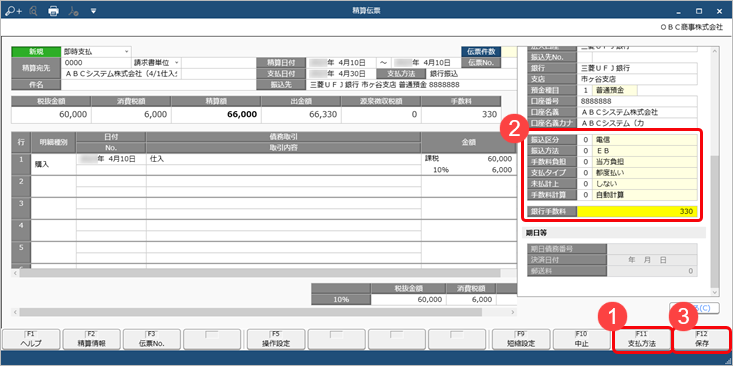The height and width of the screenshot is (366, 733).
Task: Click the 口座名義 field ABCシステム株式会社
Action: [x=637, y=112]
